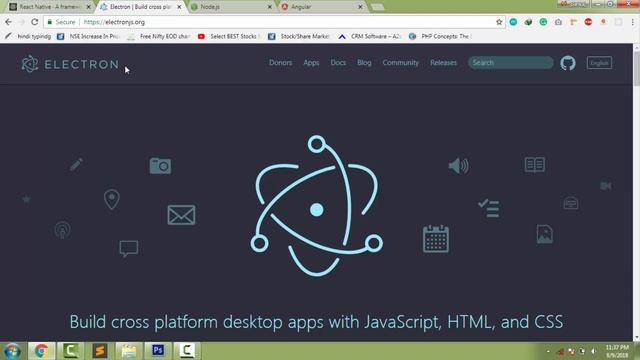Click the checklist tasks icon
Screen dimensions: 640x360
click(x=489, y=208)
